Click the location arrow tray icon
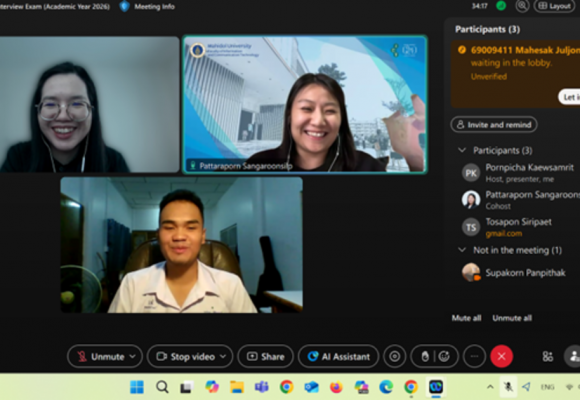This screenshot has width=580, height=400. (526, 387)
